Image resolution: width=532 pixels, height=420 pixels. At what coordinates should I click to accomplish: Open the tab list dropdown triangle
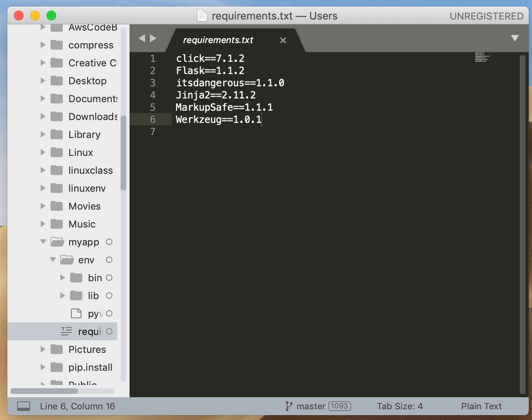(x=515, y=38)
